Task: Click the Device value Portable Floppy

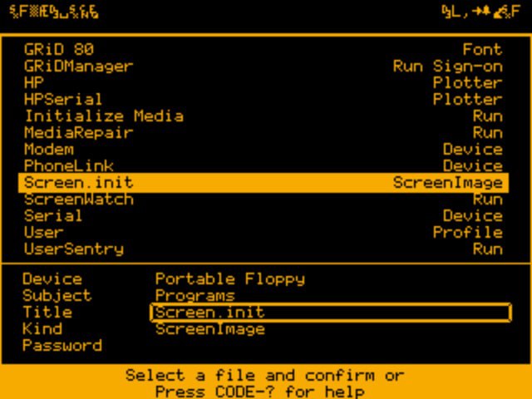Action: click(x=229, y=279)
